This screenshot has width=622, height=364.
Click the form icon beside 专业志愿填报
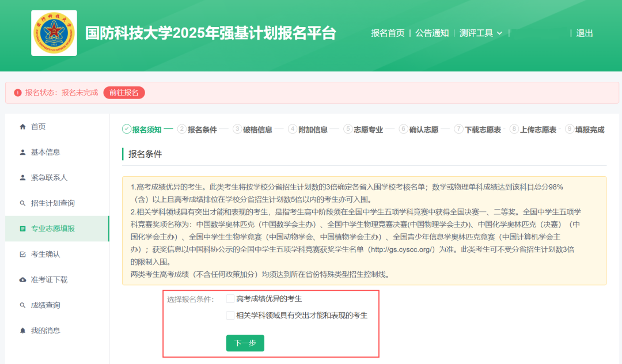[x=22, y=229]
